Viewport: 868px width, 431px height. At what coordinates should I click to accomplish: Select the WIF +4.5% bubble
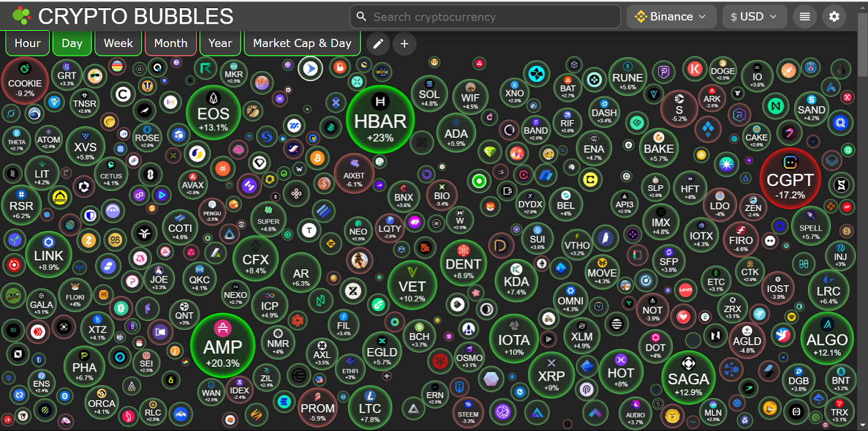[x=470, y=97]
